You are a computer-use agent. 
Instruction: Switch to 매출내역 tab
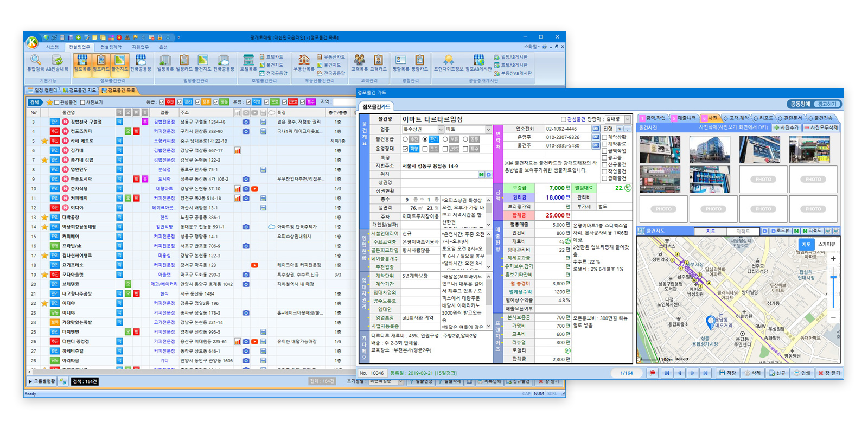coord(686,118)
